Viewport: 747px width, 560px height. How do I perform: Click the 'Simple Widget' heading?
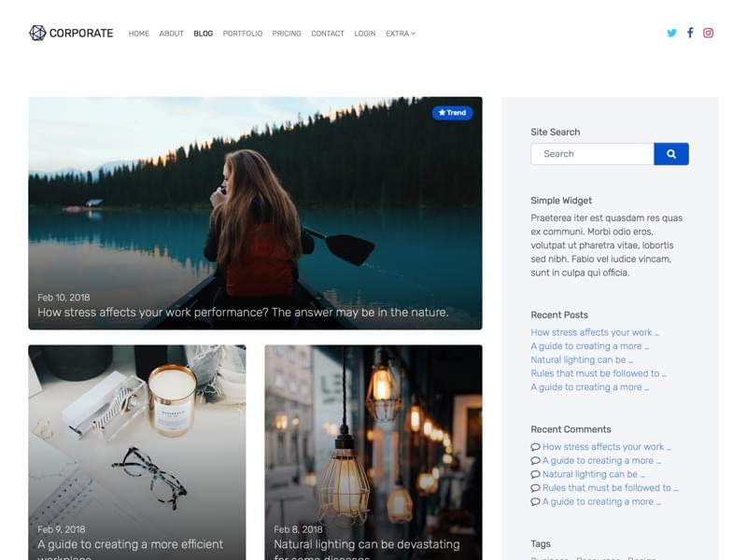point(561,201)
